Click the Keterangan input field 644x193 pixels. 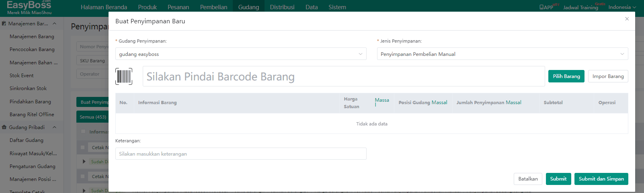240,154
